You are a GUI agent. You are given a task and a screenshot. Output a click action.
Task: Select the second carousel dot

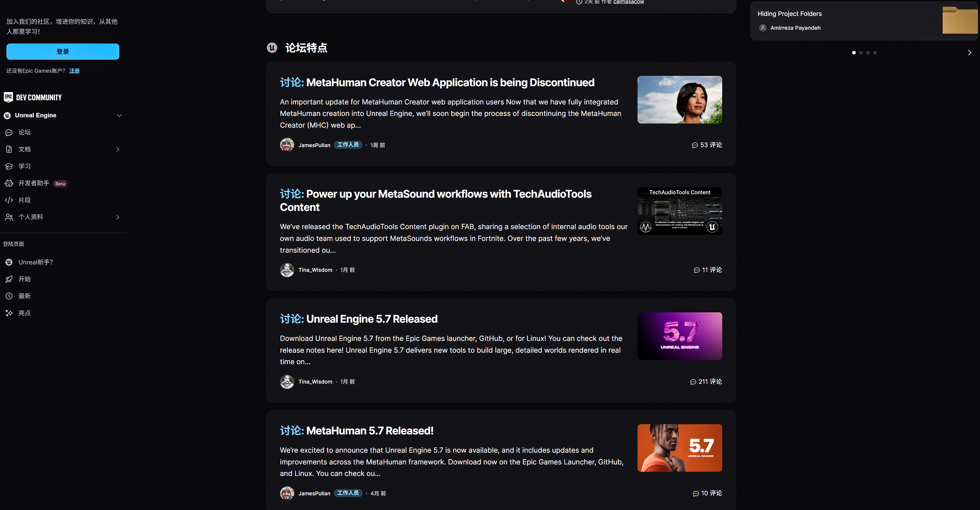(x=861, y=53)
